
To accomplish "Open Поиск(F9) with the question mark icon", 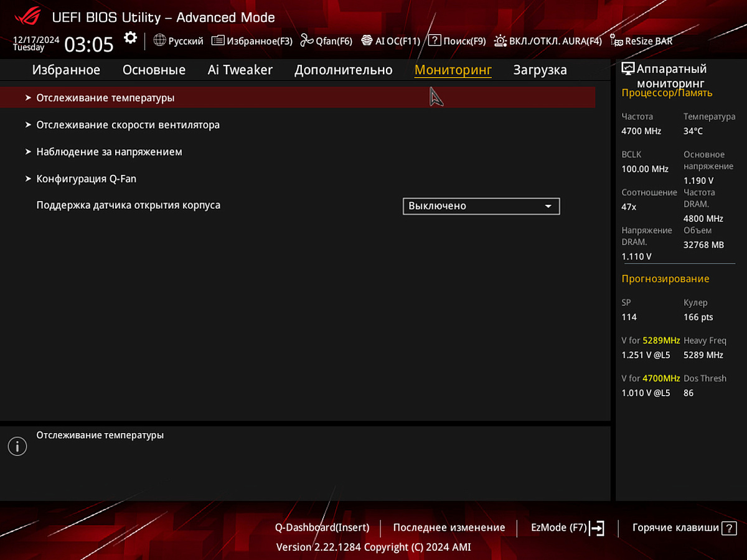I will [x=435, y=41].
